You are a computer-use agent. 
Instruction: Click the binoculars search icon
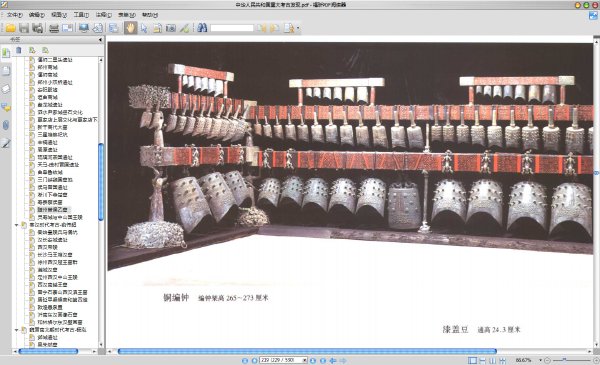[202, 28]
